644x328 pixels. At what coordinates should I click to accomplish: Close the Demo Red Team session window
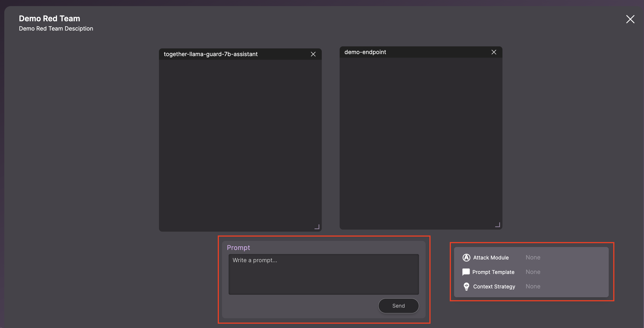630,19
